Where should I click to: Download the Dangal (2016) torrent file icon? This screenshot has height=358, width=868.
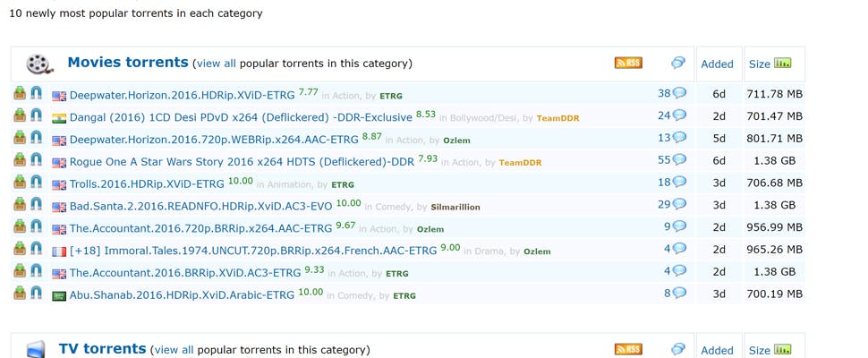(20, 115)
